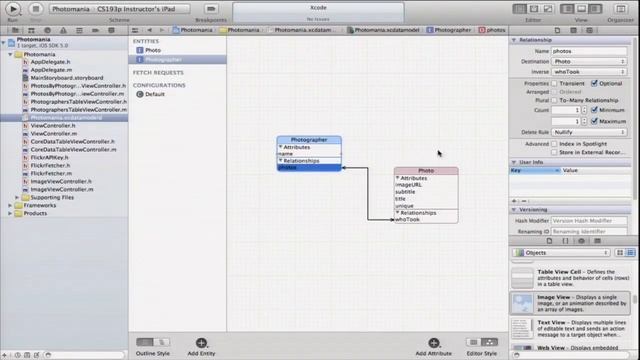Image resolution: width=640 pixels, height=360 pixels.
Task: Click the relationship Name field
Action: [589, 51]
